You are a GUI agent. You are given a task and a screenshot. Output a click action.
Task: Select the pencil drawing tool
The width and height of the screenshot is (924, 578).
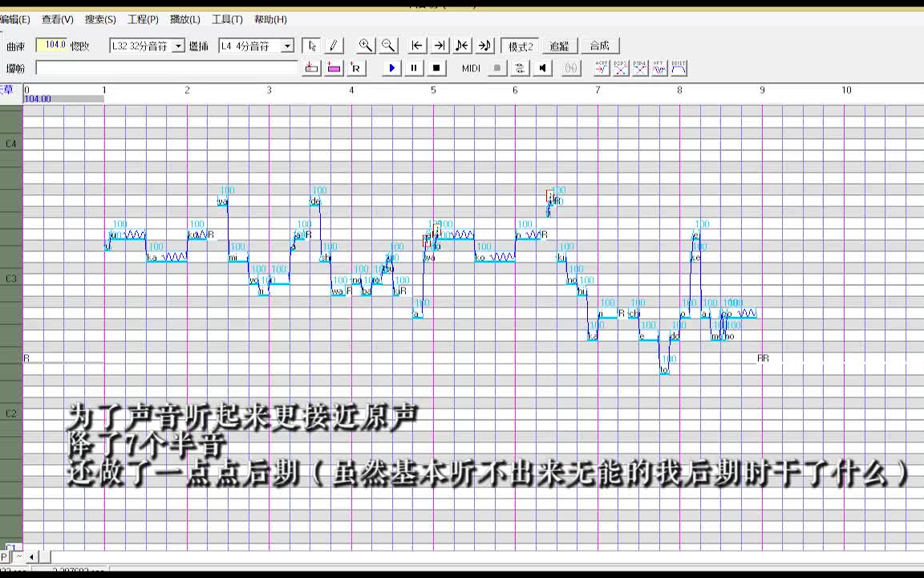click(333, 45)
